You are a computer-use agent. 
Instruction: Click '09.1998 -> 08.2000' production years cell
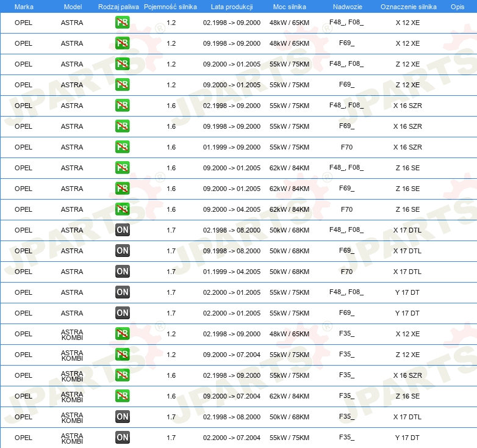232,251
